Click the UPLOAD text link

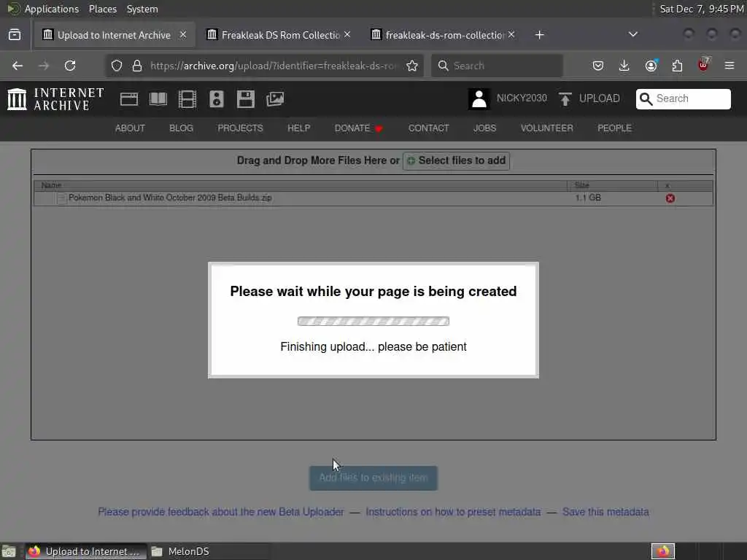pyautogui.click(x=600, y=98)
